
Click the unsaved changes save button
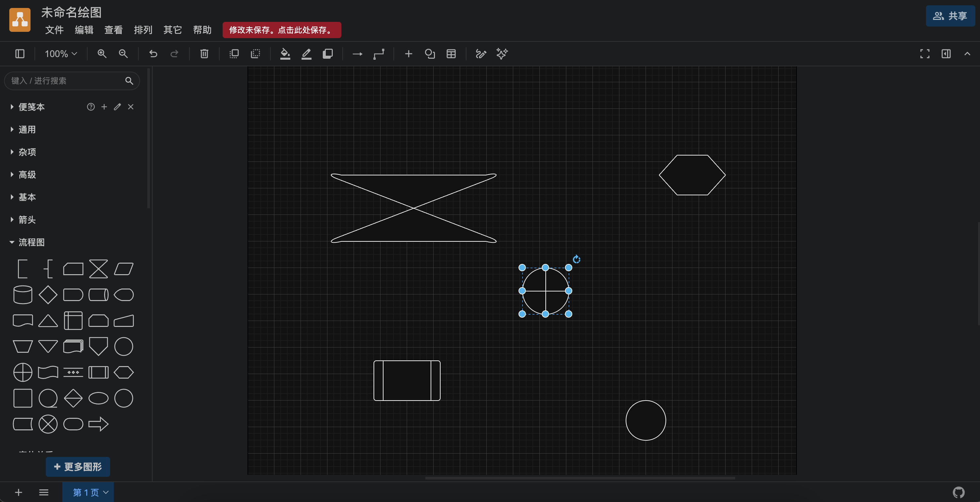point(282,30)
